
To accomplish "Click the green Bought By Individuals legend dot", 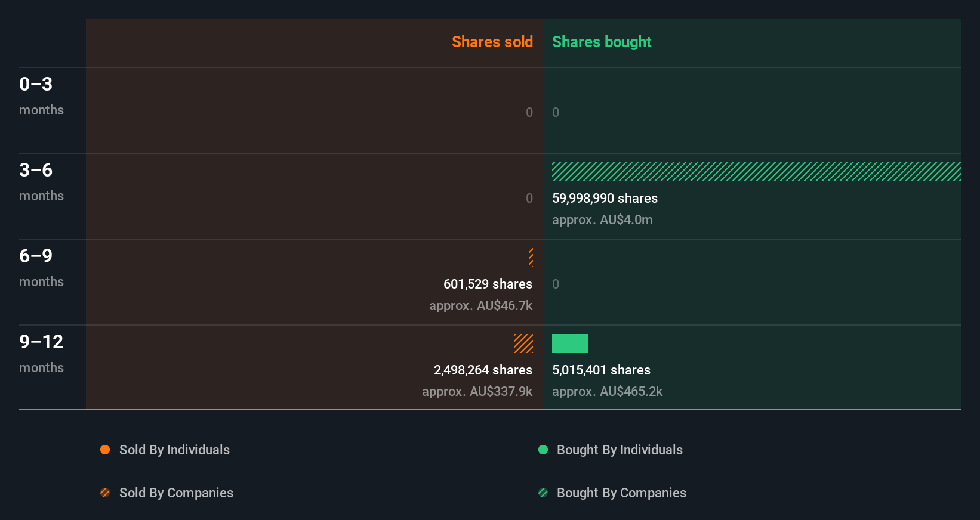I will point(543,450).
